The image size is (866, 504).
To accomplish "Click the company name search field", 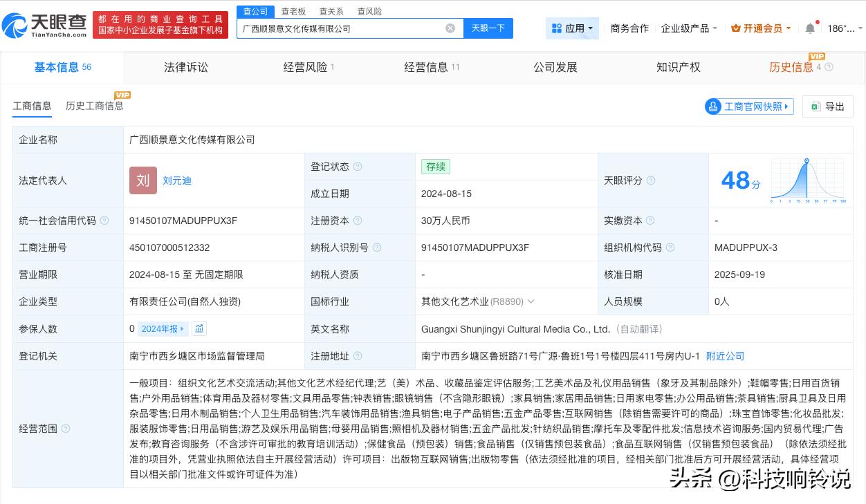I will (x=339, y=28).
